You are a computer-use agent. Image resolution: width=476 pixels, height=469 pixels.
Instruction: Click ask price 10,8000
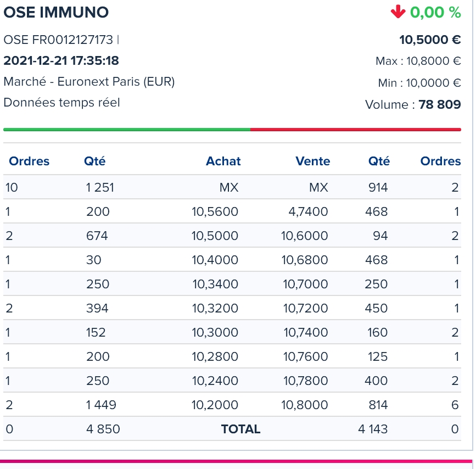pos(304,405)
